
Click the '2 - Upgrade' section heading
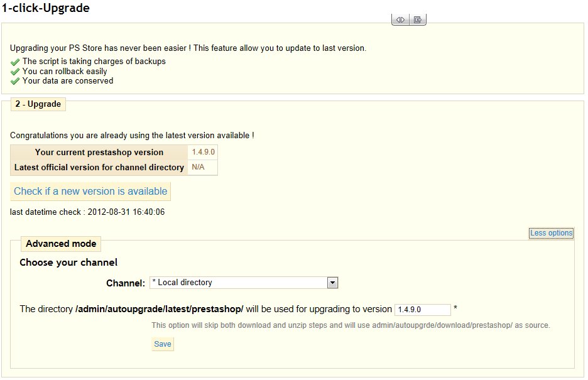38,104
